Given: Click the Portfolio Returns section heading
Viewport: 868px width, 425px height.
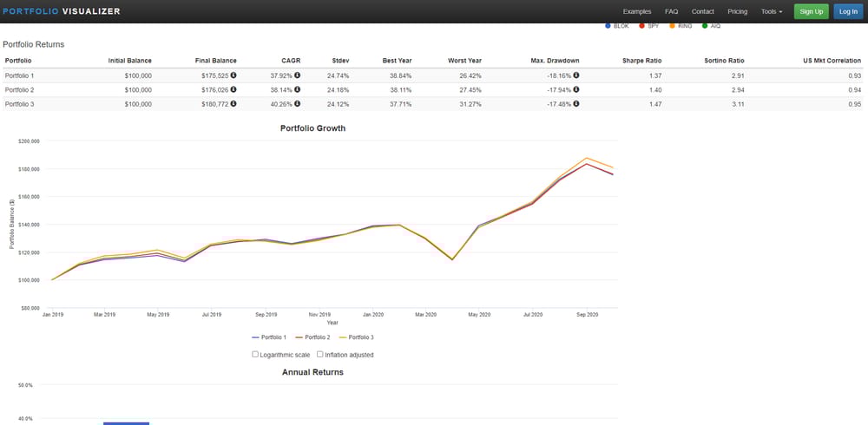Looking at the screenshot, I should [x=34, y=44].
